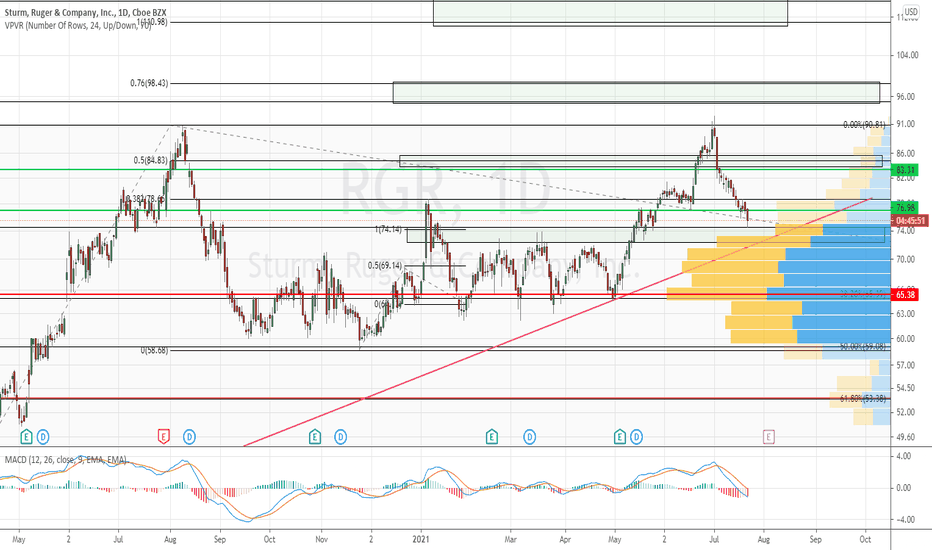
Task: Click 70.00 on the price axis
Action: (x=905, y=259)
